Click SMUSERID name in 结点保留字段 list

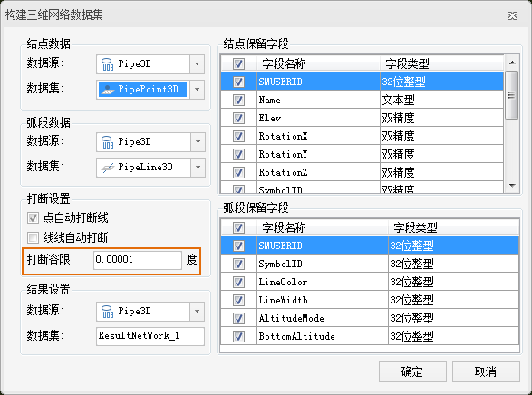point(281,82)
